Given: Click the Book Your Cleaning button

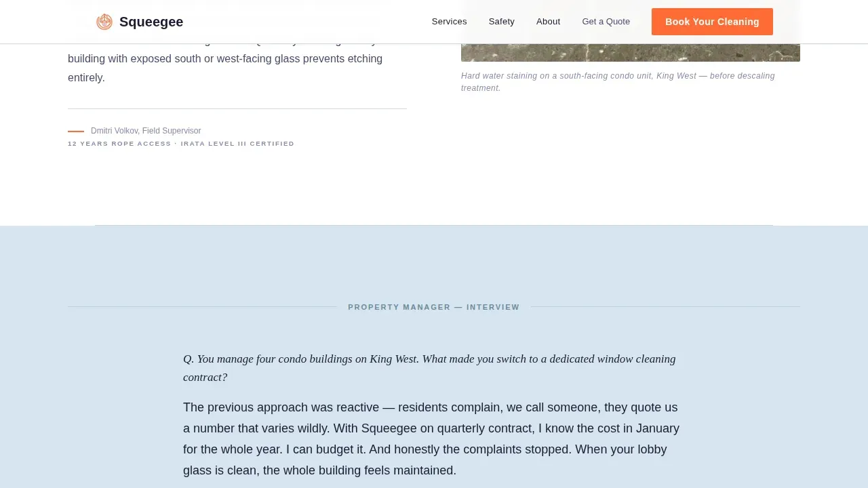Looking at the screenshot, I should pyautogui.click(x=712, y=22).
